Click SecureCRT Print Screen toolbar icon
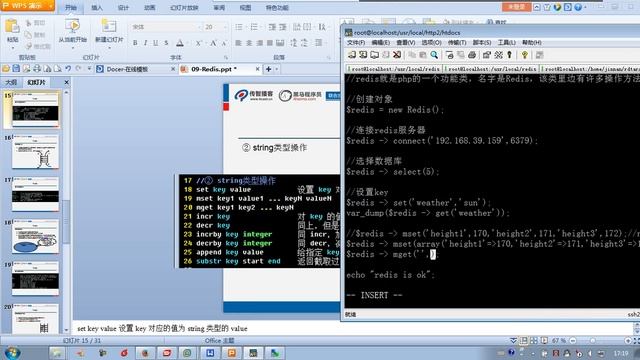Viewport: 640px width, 360px height. click(449, 55)
